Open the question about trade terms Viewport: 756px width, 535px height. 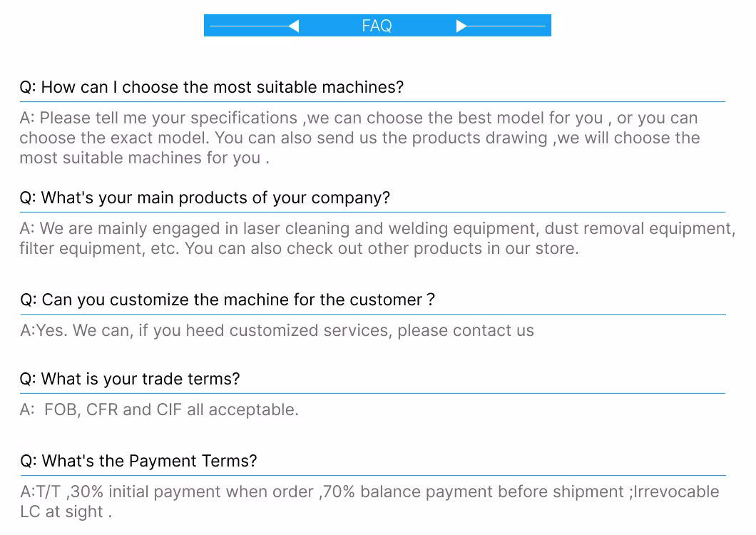(130, 379)
